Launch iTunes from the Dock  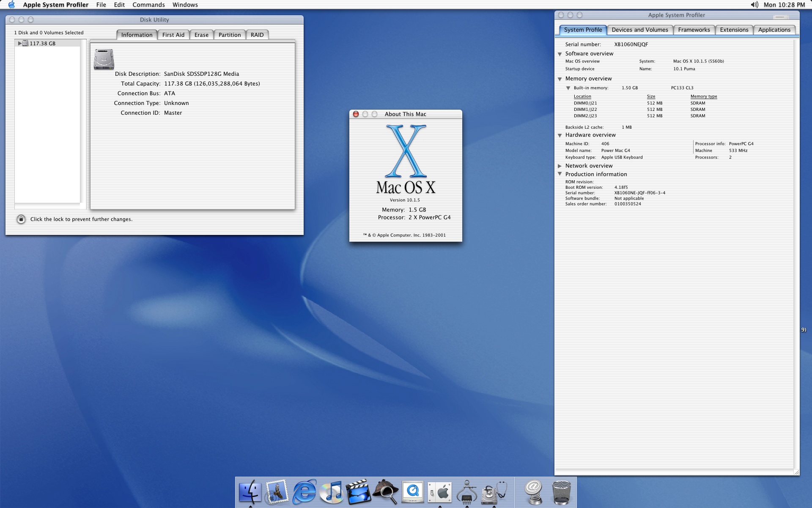(x=331, y=492)
